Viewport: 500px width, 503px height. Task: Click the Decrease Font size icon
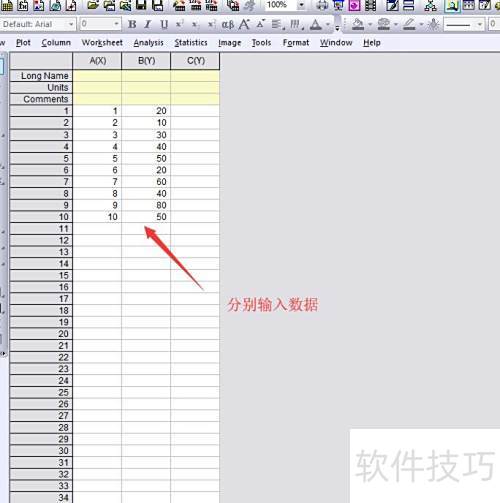point(261,24)
